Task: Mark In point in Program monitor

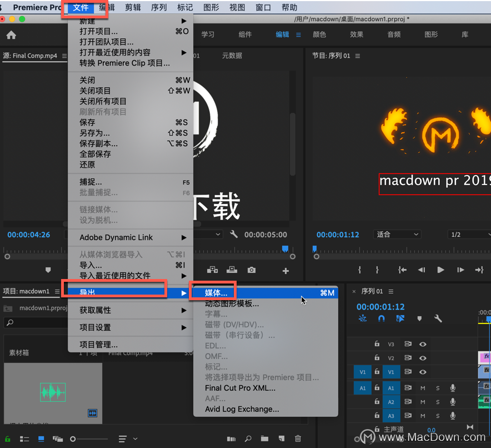Action: click(x=359, y=270)
